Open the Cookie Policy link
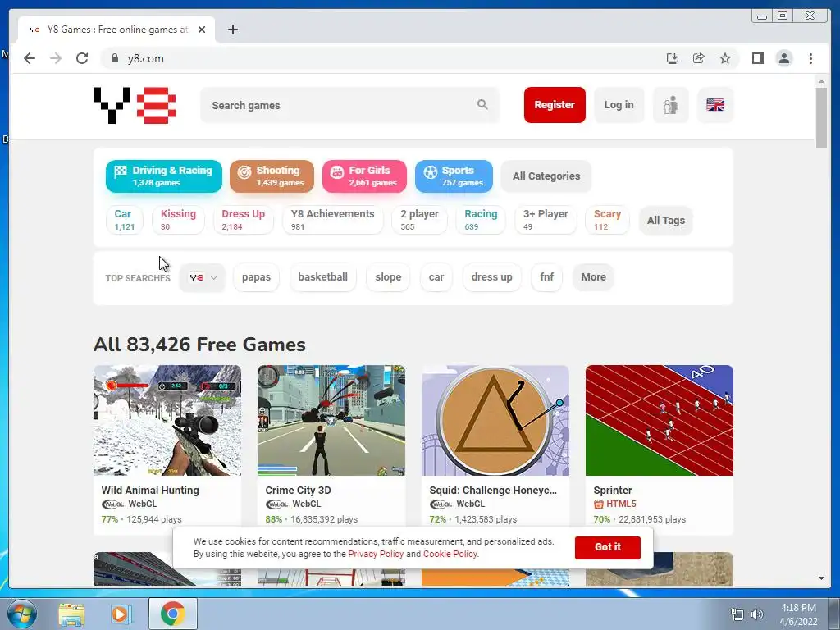Viewport: 840px width, 630px height. click(x=450, y=554)
